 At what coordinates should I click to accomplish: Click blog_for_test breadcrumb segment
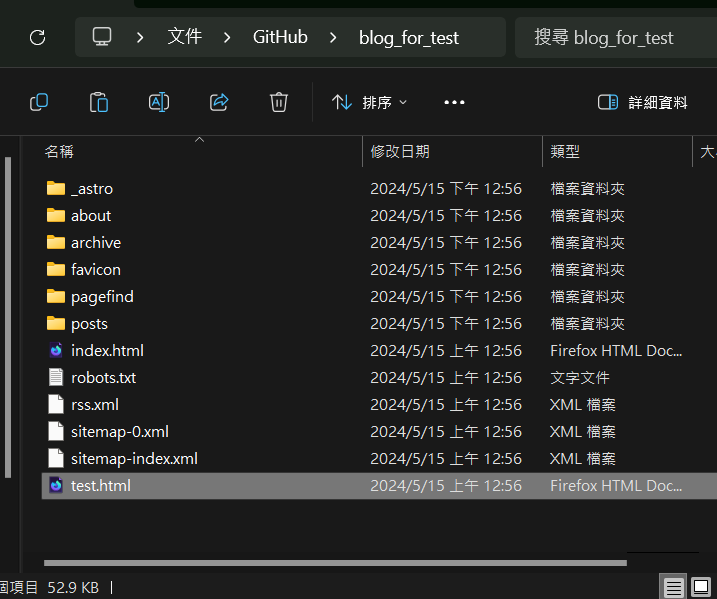pyautogui.click(x=409, y=38)
